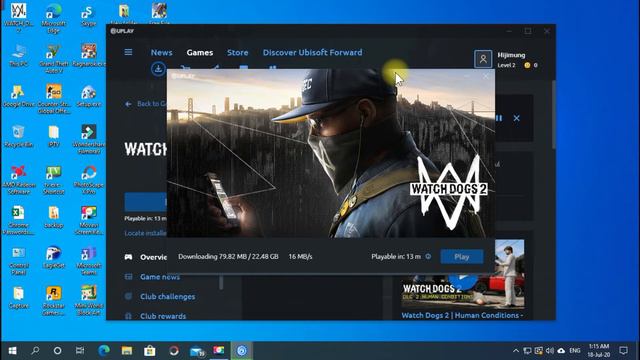
Task: Click the Locate installed game link
Action: (x=145, y=233)
